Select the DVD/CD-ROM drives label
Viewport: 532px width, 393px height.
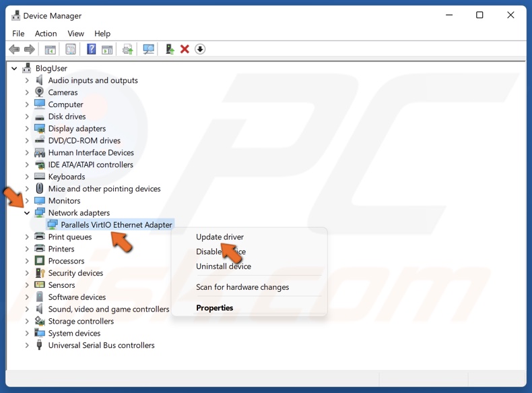coord(84,140)
